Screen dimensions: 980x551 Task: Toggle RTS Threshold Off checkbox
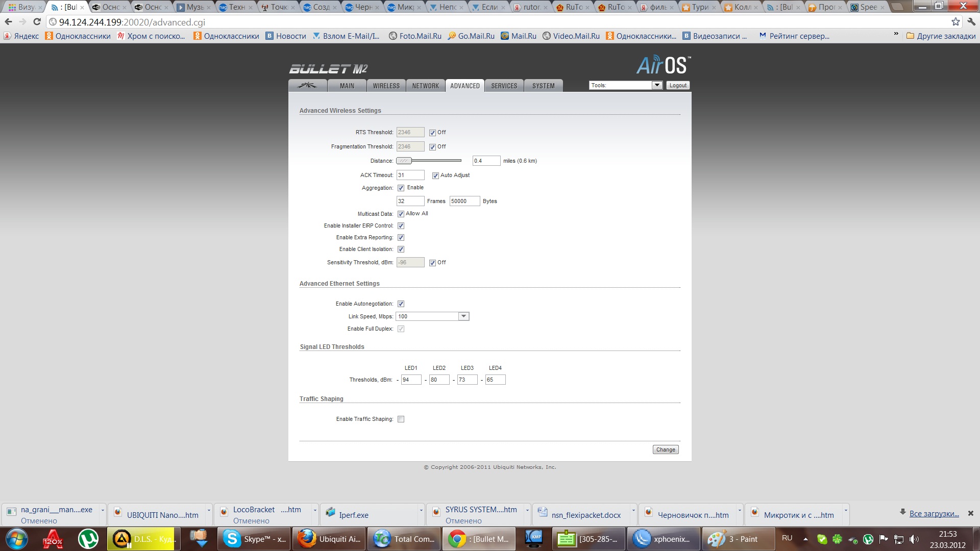click(432, 133)
